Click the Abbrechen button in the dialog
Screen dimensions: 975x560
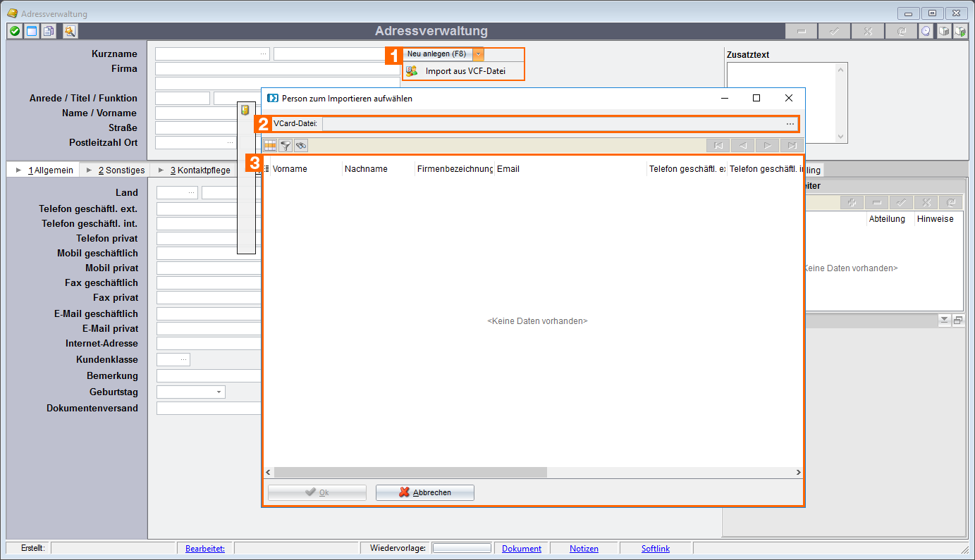click(x=425, y=492)
